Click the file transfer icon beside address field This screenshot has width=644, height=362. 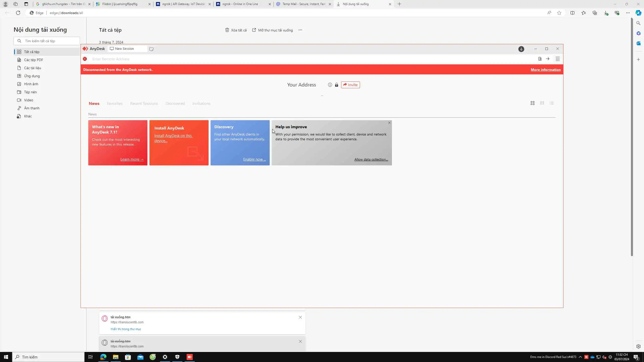(x=540, y=59)
